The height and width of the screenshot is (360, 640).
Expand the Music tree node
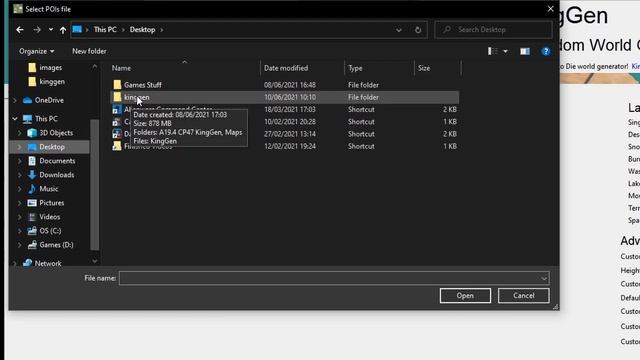[x=20, y=189]
